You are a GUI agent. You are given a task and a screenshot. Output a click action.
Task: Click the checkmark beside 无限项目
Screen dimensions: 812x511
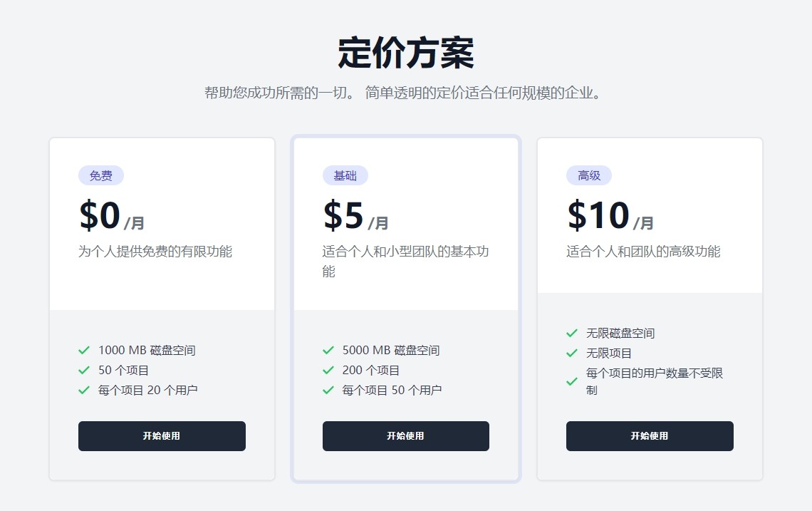[x=572, y=353]
